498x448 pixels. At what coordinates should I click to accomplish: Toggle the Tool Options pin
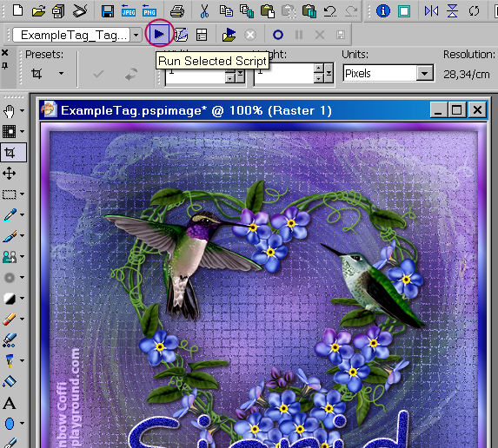4,66
